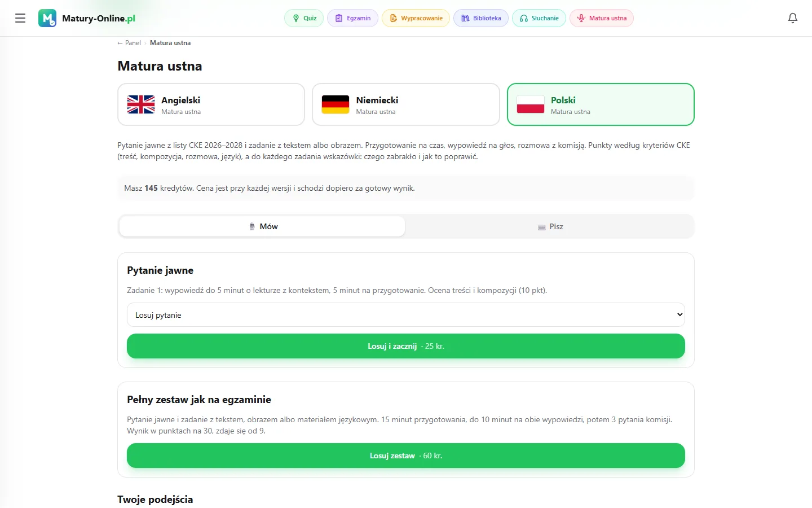The width and height of the screenshot is (812, 508).
Task: Open Biblioteka section
Action: click(481, 18)
